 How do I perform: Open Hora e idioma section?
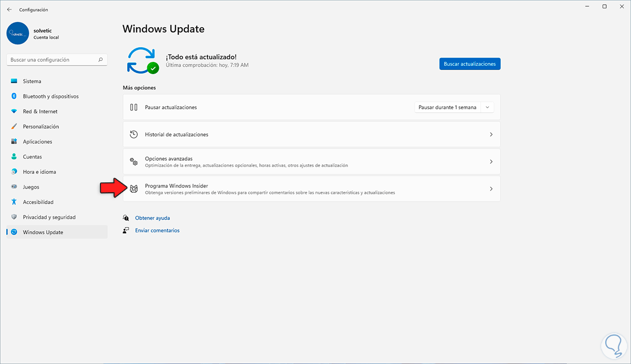(x=57, y=172)
